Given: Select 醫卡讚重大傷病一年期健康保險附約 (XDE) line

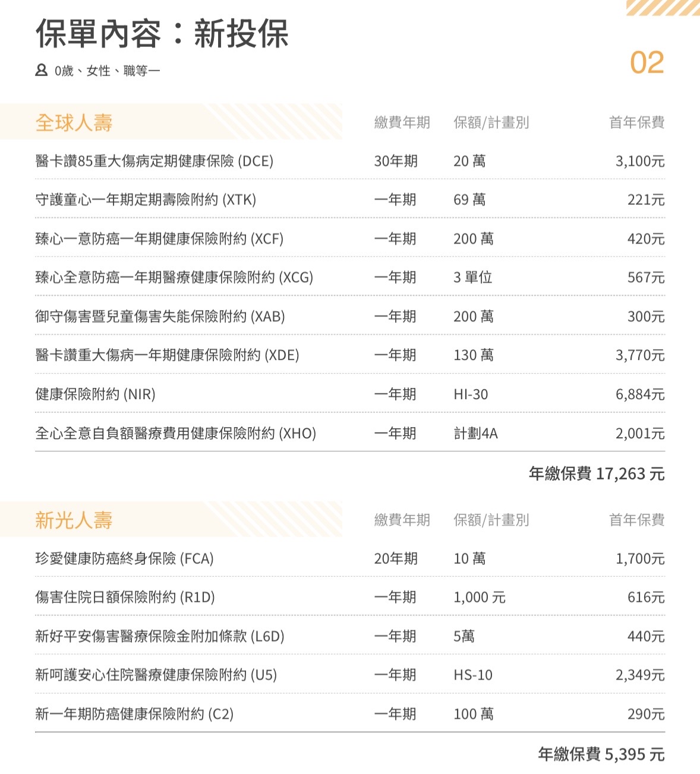Looking at the screenshot, I should coord(167,355).
